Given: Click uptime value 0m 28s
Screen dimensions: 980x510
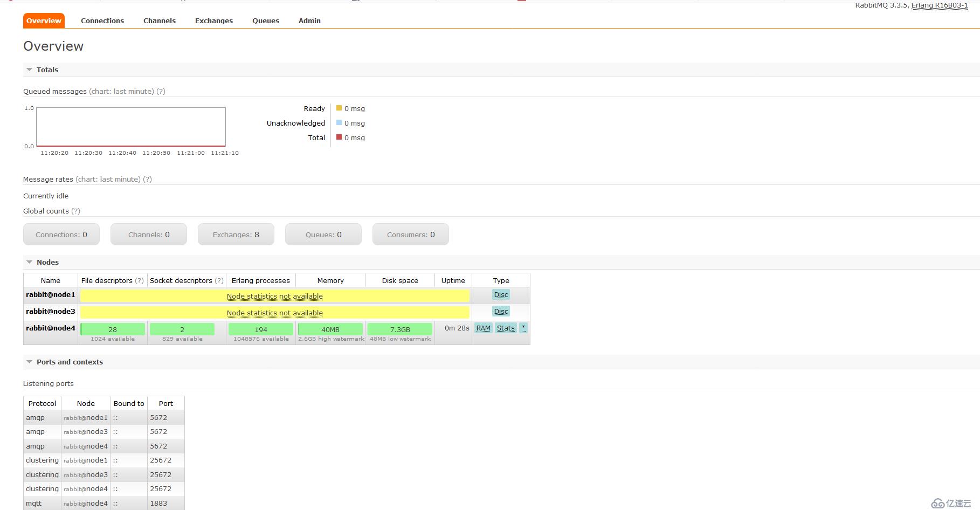Looking at the screenshot, I should (457, 328).
